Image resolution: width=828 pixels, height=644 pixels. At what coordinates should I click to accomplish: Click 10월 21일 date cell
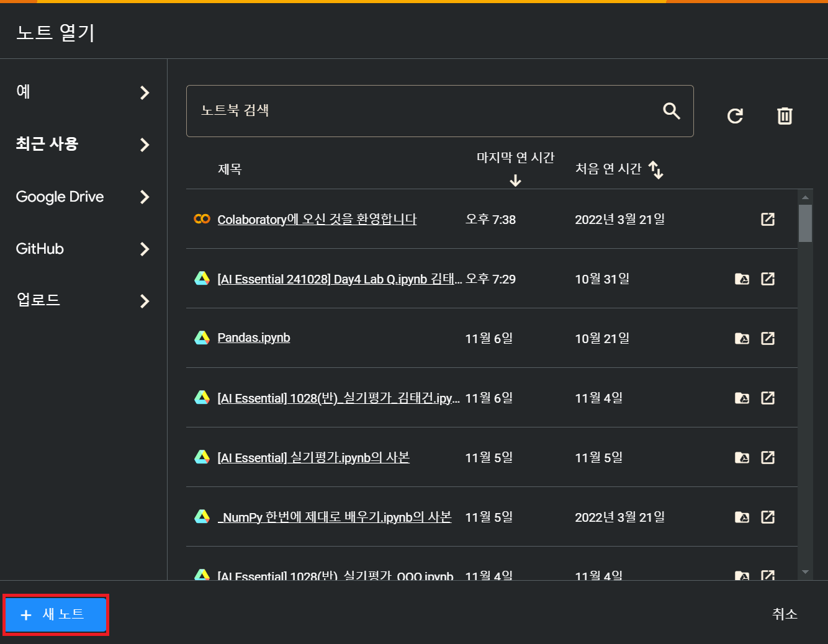click(x=602, y=339)
